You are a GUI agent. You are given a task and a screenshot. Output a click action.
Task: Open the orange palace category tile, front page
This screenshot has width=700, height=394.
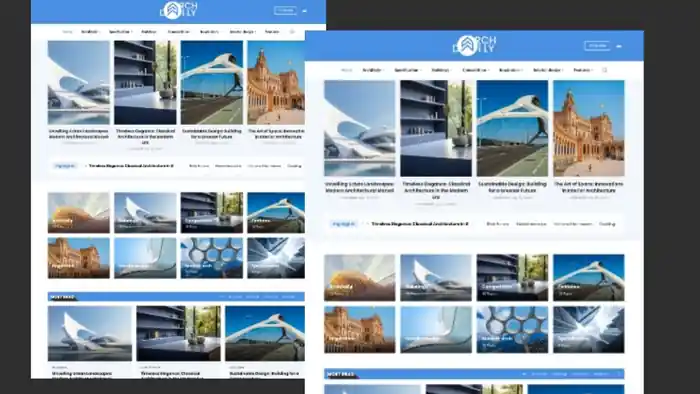point(359,330)
